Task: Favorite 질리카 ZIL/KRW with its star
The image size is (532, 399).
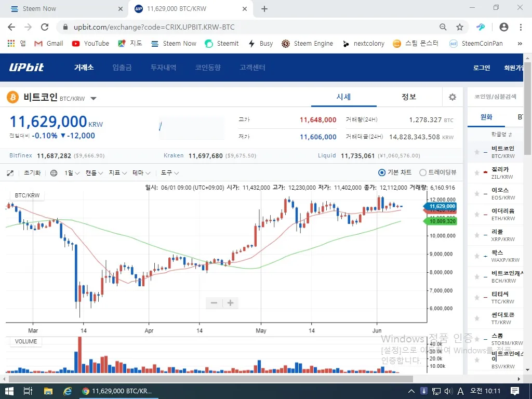Action: (477, 172)
